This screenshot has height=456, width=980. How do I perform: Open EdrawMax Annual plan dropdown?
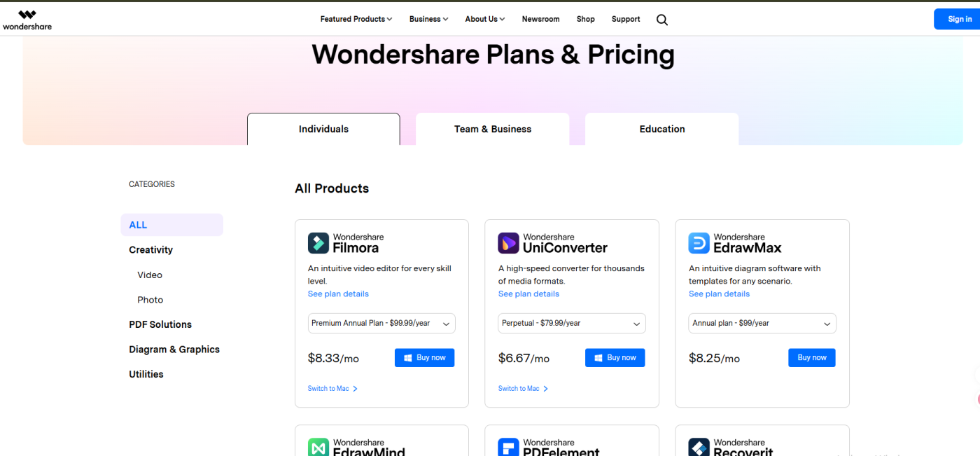click(x=762, y=324)
